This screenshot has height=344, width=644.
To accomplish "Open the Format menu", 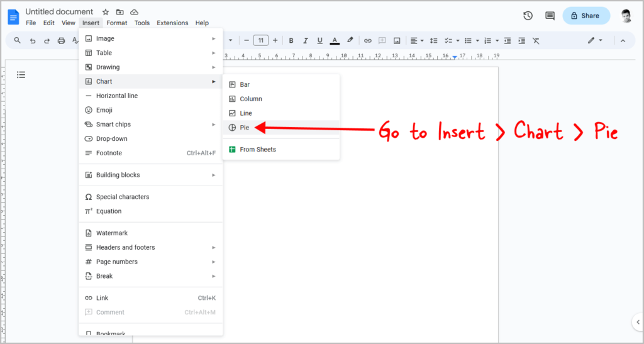I will coord(116,23).
